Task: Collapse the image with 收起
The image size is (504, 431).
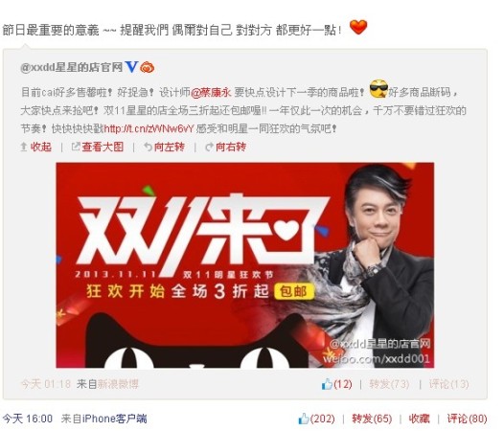Action: [36, 147]
